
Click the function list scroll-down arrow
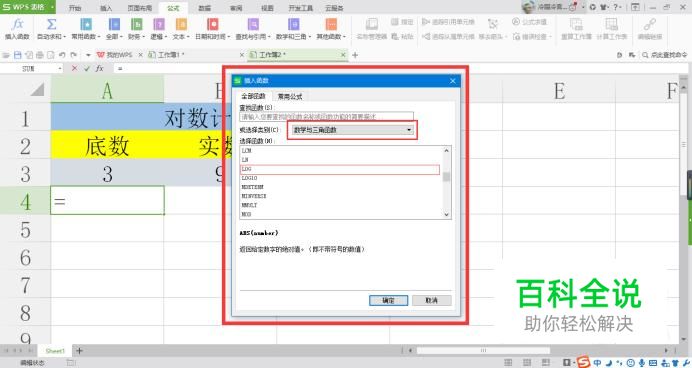tap(446, 214)
